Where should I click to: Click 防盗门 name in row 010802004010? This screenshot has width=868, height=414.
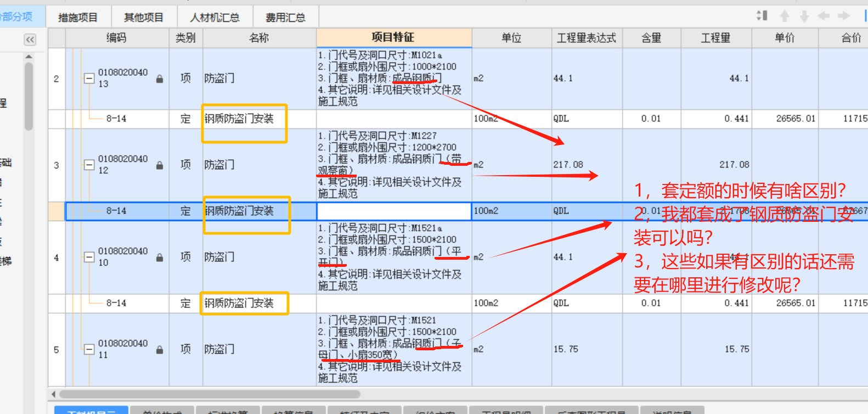click(219, 257)
